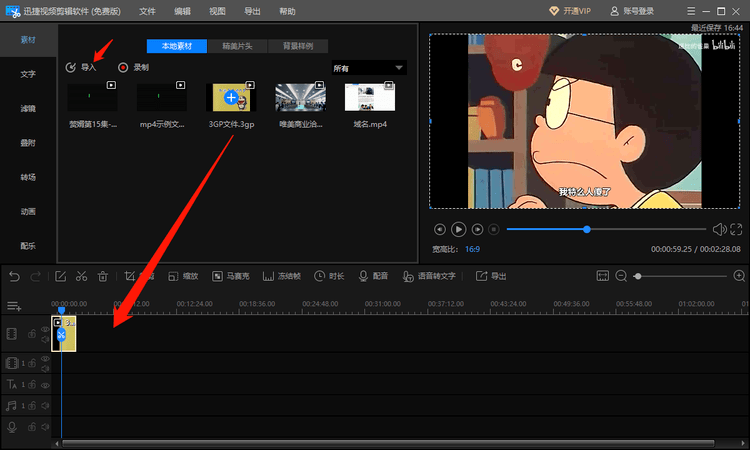Expand the add track menu icon
The height and width of the screenshot is (450, 750).
[14, 306]
